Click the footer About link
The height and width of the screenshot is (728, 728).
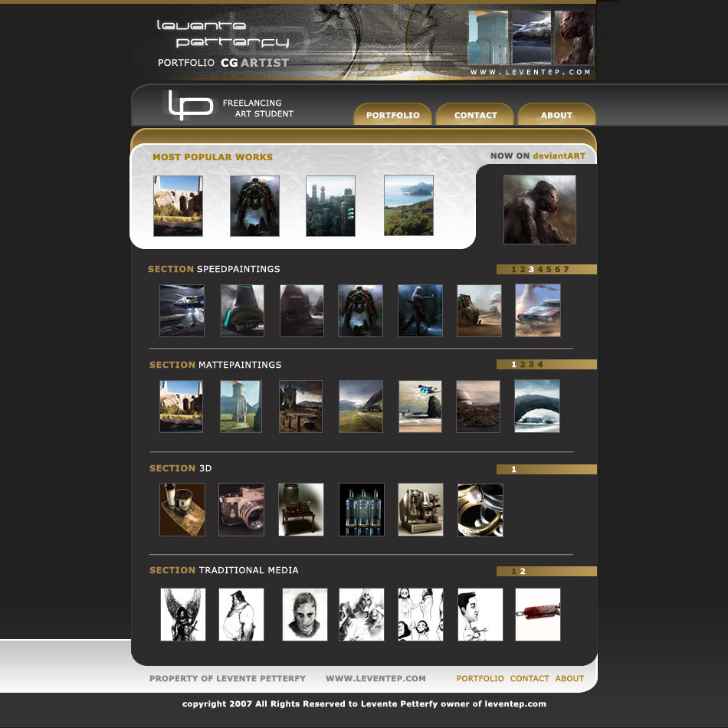(569, 678)
